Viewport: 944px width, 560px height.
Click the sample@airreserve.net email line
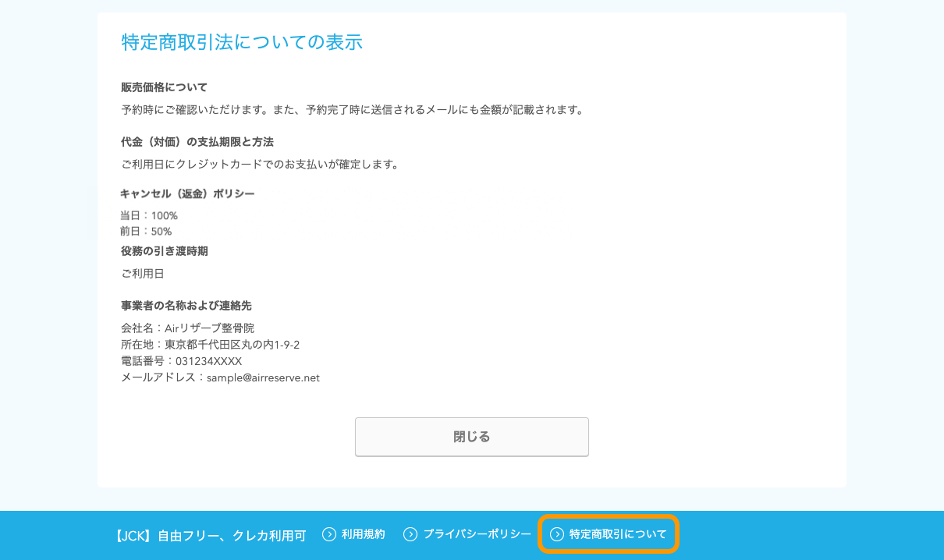[221, 377]
